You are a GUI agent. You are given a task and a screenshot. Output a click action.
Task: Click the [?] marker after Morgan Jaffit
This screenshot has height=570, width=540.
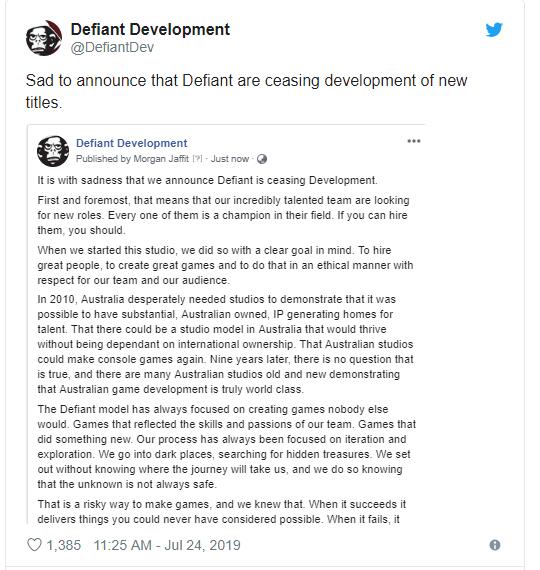point(197,159)
